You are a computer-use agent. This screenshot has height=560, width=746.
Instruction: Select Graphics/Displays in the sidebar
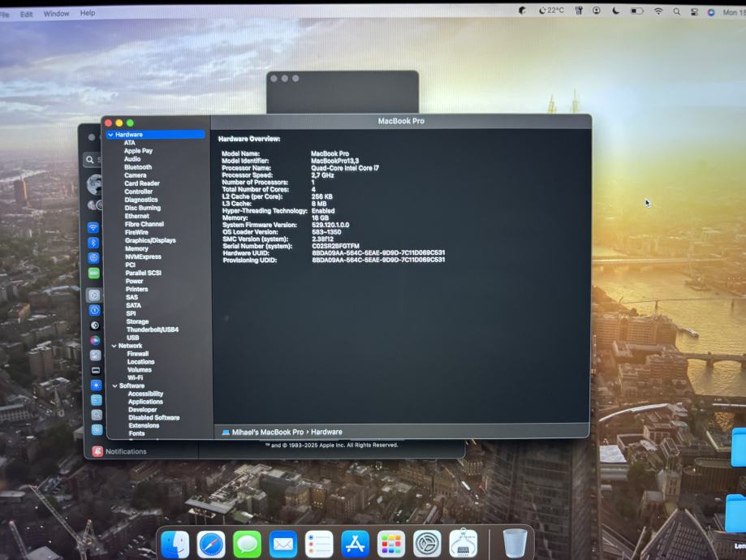pyautogui.click(x=150, y=240)
